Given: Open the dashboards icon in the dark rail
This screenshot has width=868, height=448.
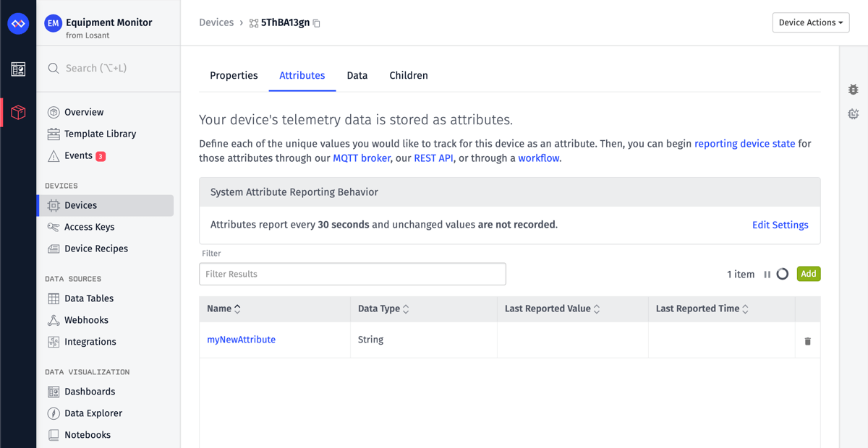Looking at the screenshot, I should [18, 69].
